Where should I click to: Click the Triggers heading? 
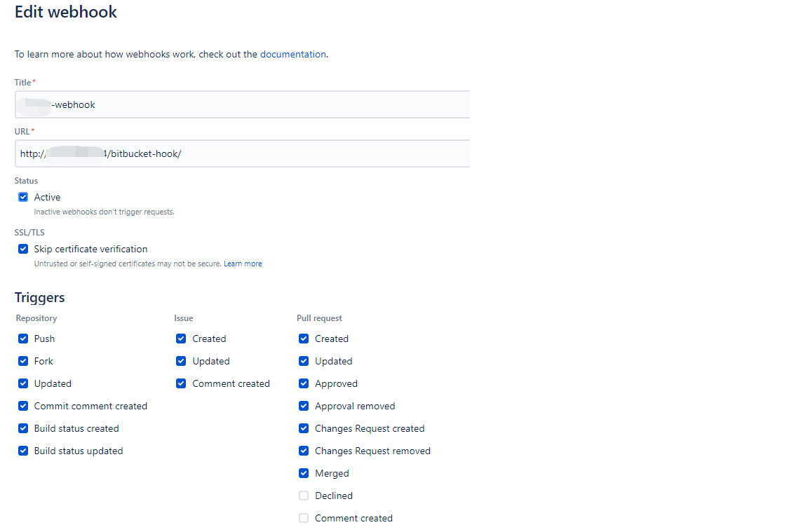(40, 298)
